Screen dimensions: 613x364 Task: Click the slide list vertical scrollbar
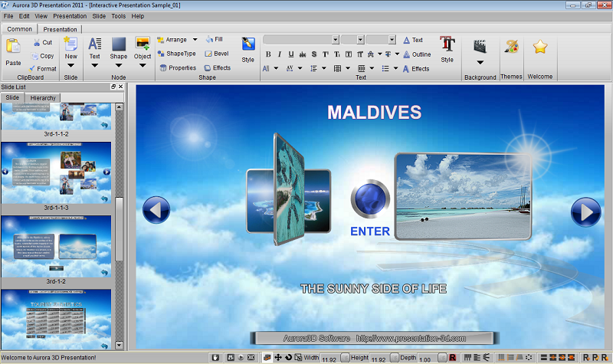[x=120, y=226]
